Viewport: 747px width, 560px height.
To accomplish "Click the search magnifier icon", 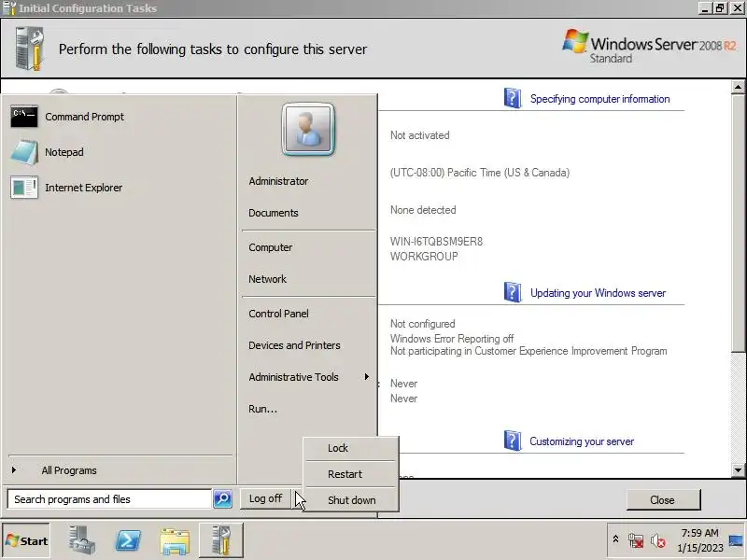I will point(222,499).
